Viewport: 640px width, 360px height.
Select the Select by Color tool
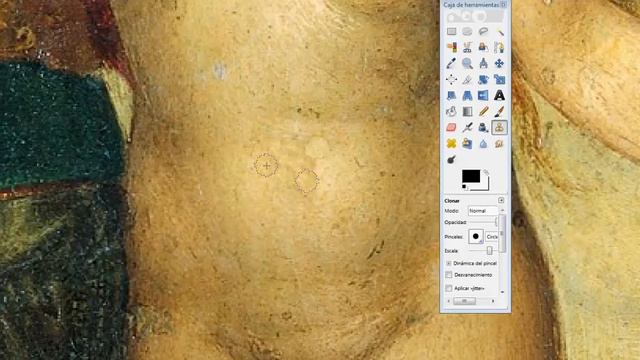click(451, 48)
